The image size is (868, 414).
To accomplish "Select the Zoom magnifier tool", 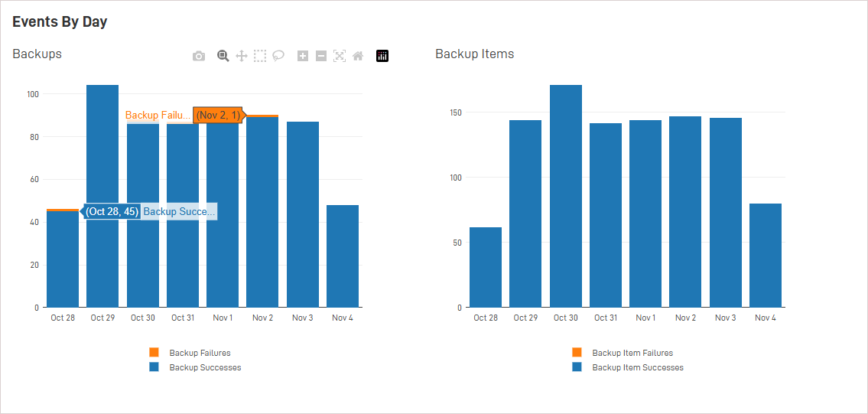I will (x=223, y=56).
